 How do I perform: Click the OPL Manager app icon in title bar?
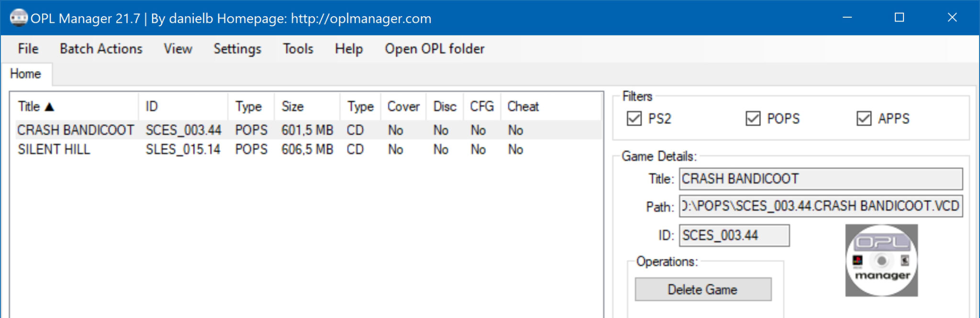tap(18, 18)
